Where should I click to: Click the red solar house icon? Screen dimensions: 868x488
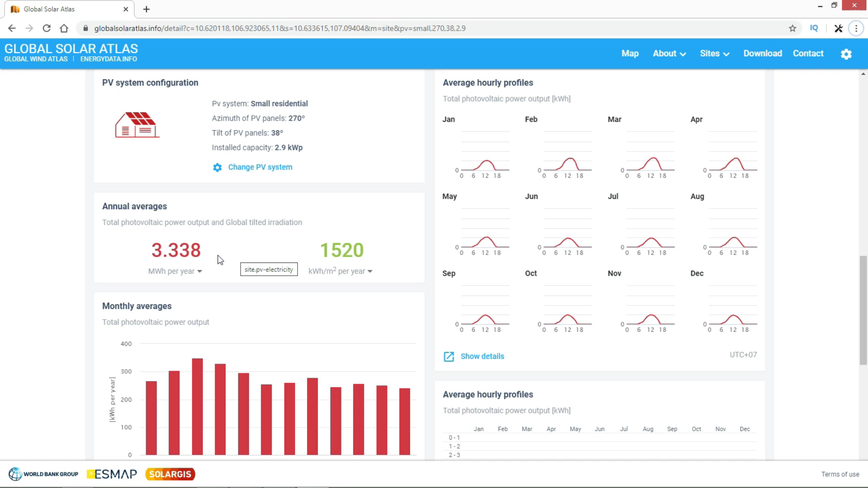coord(137,125)
